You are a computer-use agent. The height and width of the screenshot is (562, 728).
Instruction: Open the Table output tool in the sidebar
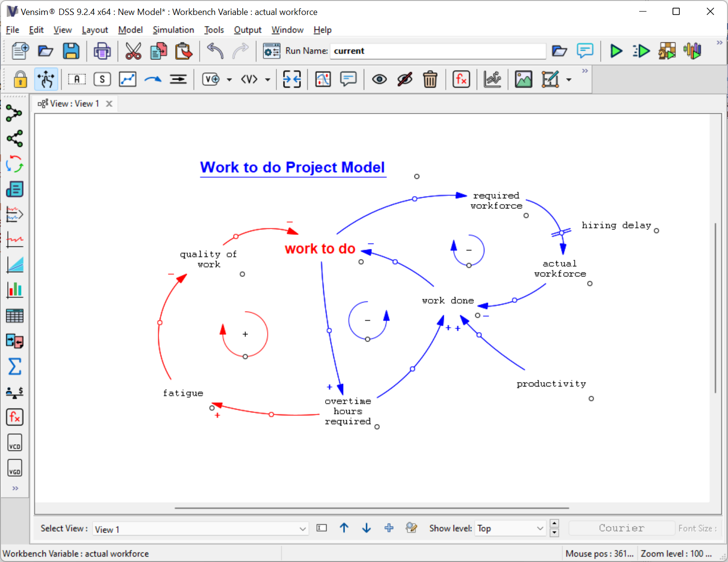(x=14, y=315)
